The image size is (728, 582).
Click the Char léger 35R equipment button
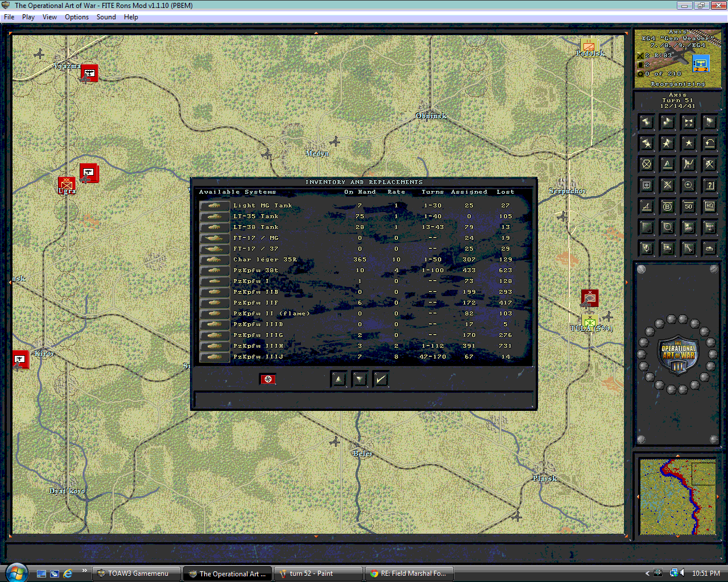point(214,260)
